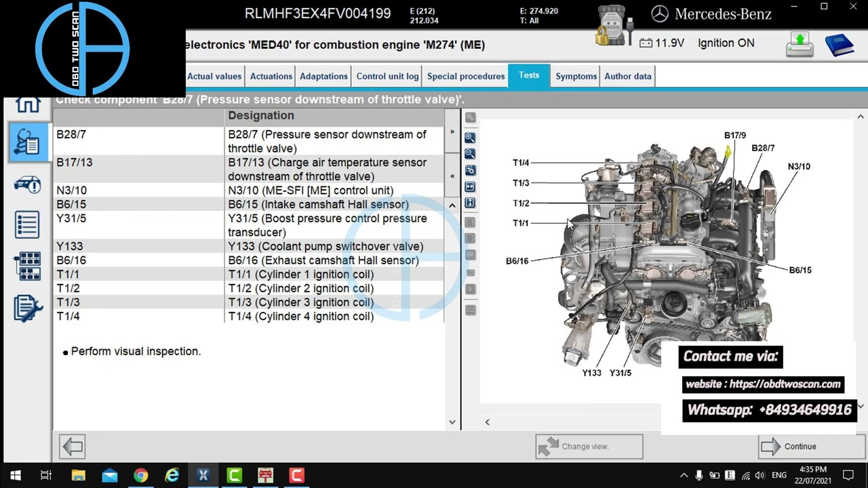Click the Ignition ON status text
This screenshot has height=488, width=868.
pyautogui.click(x=726, y=43)
